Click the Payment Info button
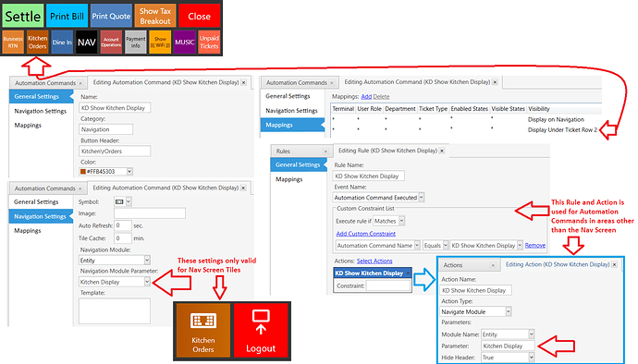The width and height of the screenshot is (638, 364). 136,42
